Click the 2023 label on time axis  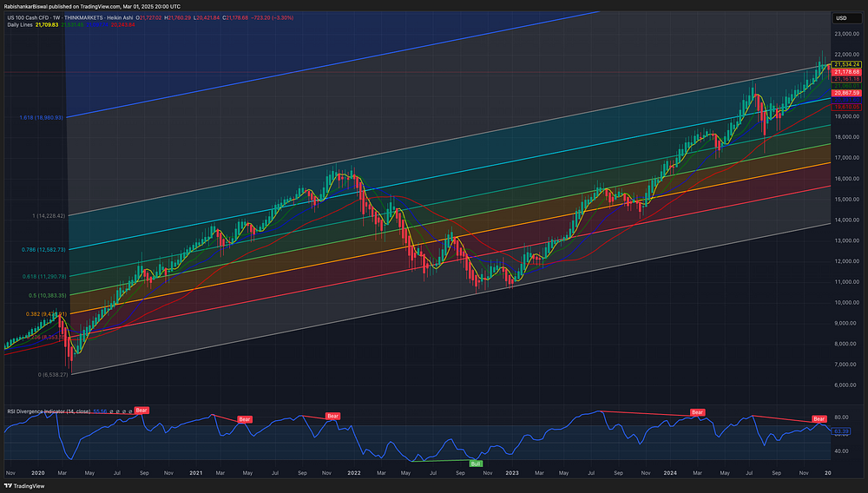click(512, 473)
